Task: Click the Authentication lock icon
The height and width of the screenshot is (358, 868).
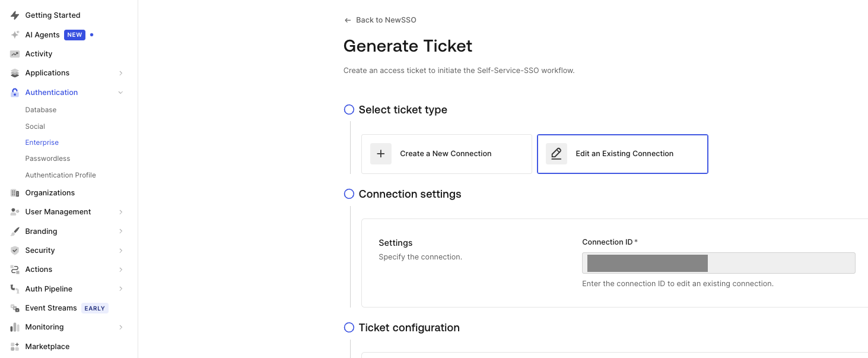Action: tap(15, 93)
